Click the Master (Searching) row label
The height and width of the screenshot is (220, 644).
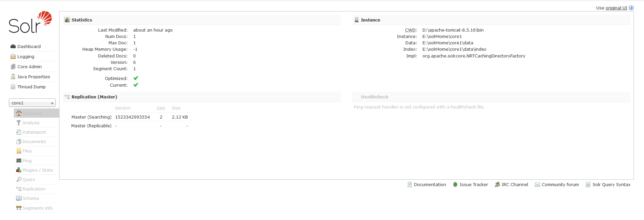click(91, 117)
